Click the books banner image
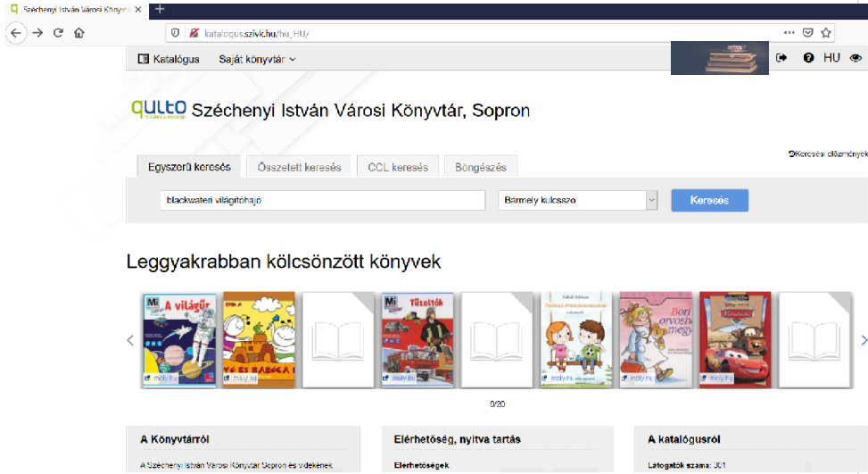 (720, 58)
